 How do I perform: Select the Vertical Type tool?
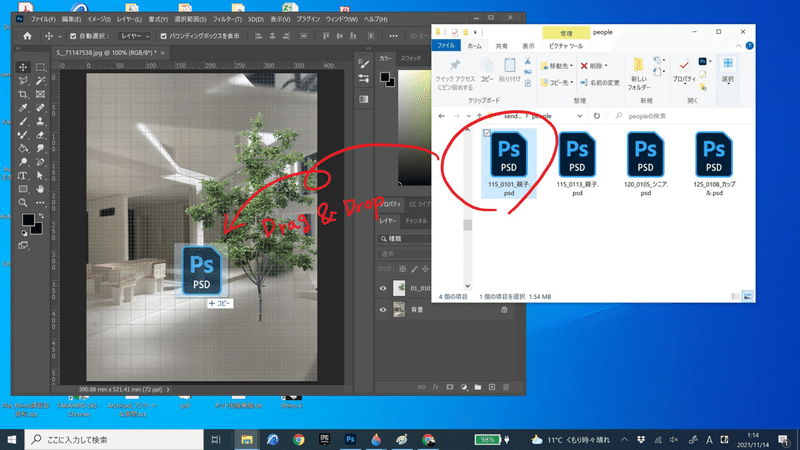click(x=23, y=176)
